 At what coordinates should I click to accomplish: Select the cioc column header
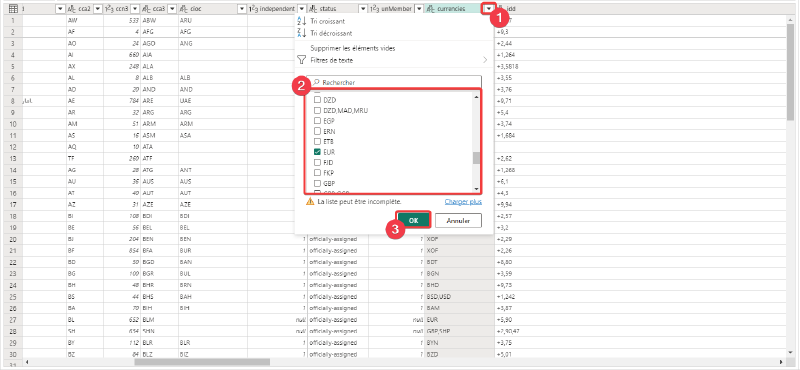212,9
